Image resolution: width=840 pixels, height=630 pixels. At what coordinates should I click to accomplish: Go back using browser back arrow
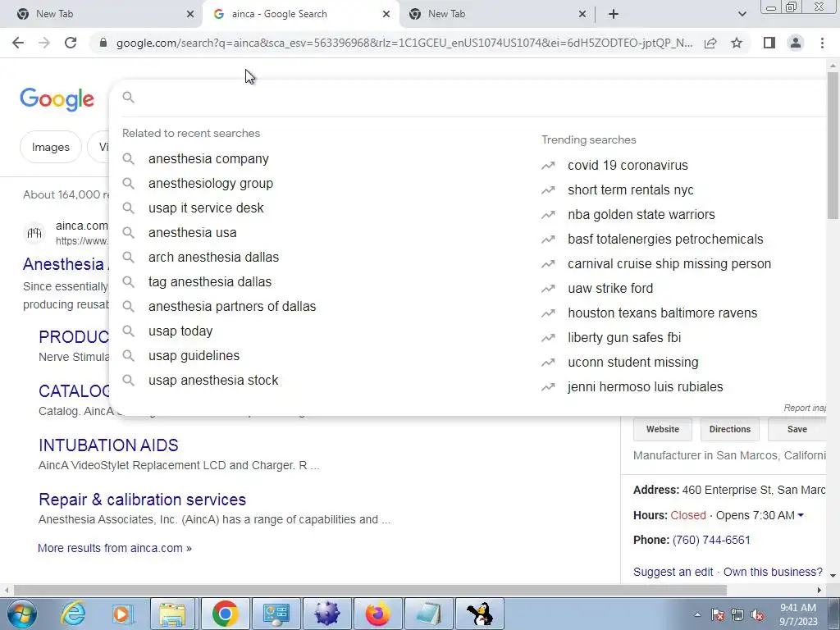18,43
